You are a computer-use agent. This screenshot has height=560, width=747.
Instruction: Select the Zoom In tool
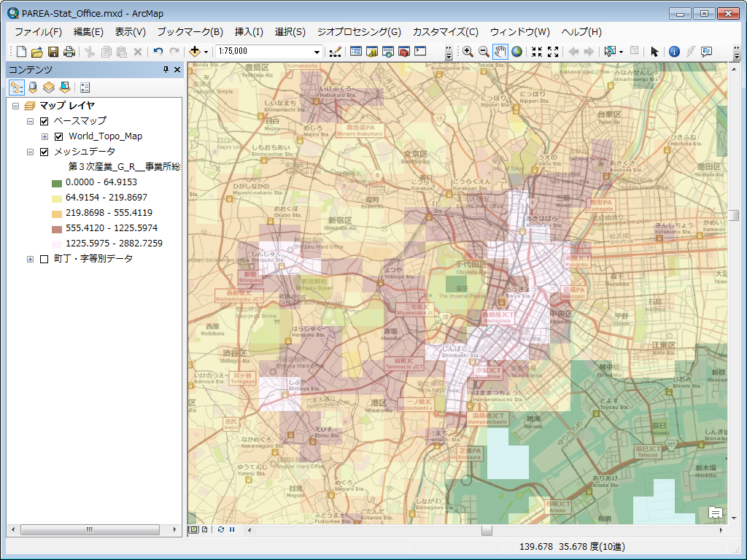click(x=468, y=52)
